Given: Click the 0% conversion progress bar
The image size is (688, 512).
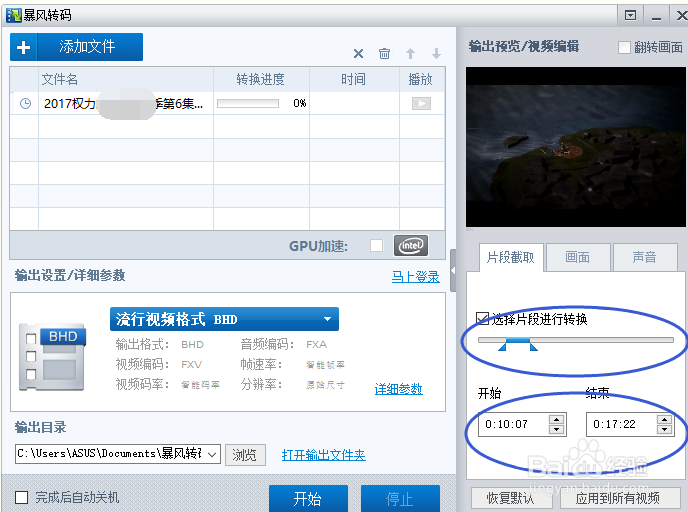Looking at the screenshot, I should click(248, 104).
